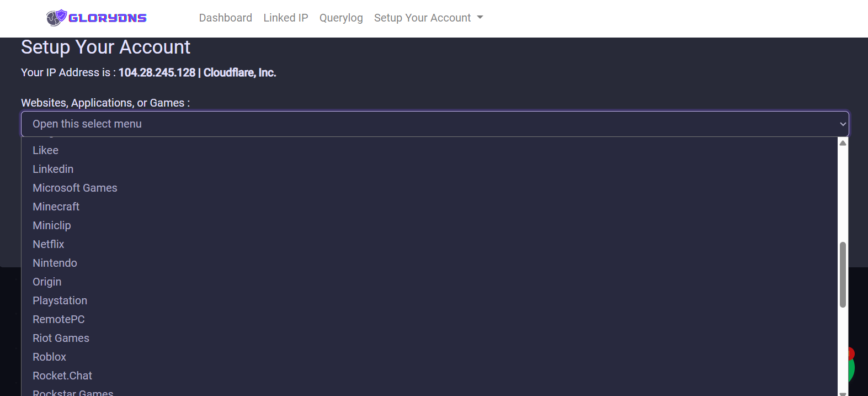
Task: Open the Querylog page
Action: (341, 18)
